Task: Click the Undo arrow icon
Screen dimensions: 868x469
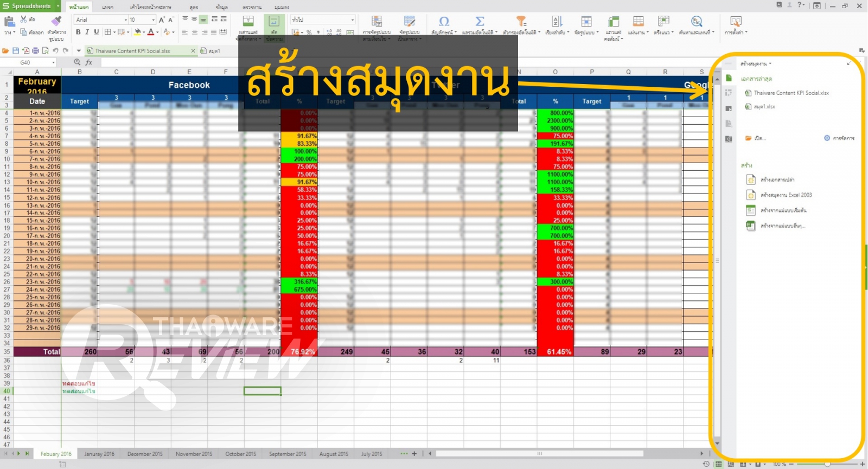Action: point(55,50)
